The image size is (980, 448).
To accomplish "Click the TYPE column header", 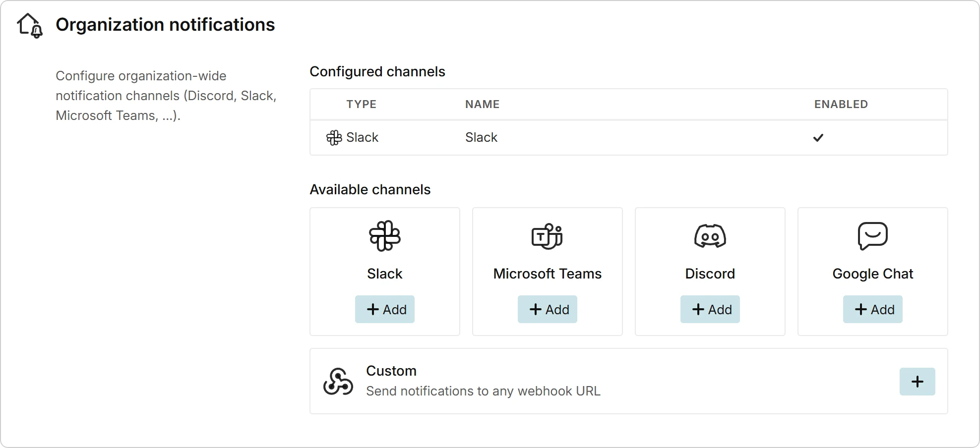I will point(362,104).
